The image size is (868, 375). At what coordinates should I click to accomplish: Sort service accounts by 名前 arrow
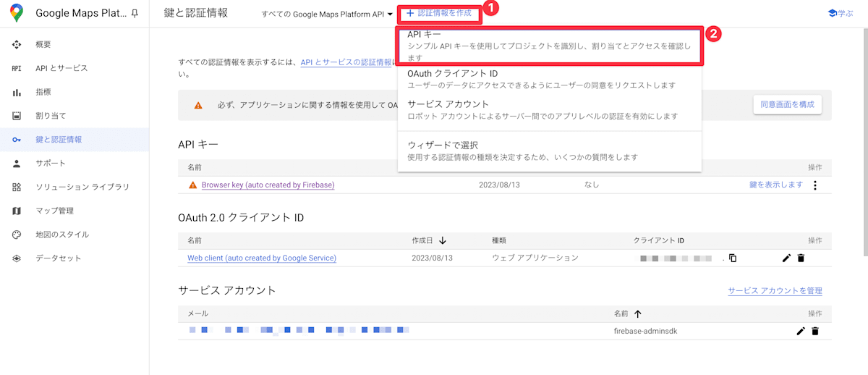click(637, 313)
